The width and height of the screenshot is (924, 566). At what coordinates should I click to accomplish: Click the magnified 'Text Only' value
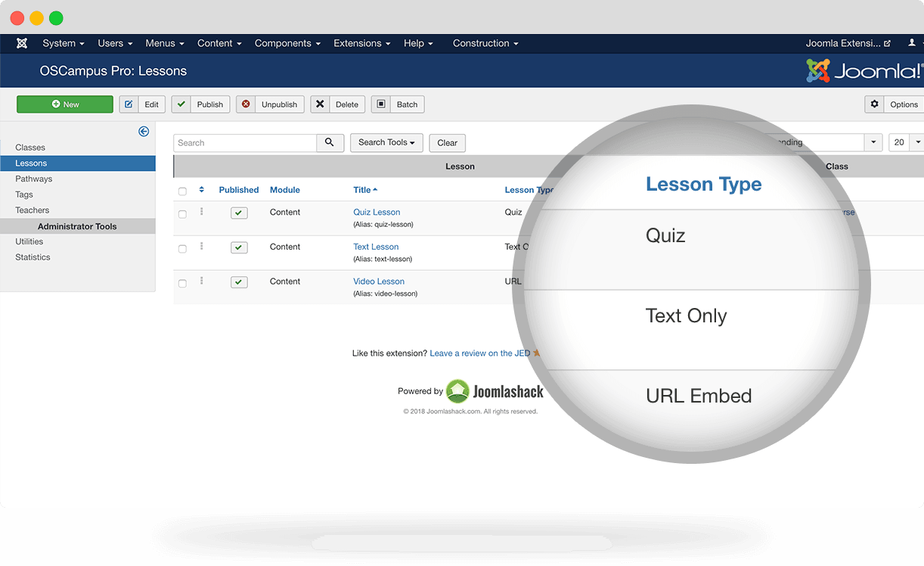[x=687, y=316]
